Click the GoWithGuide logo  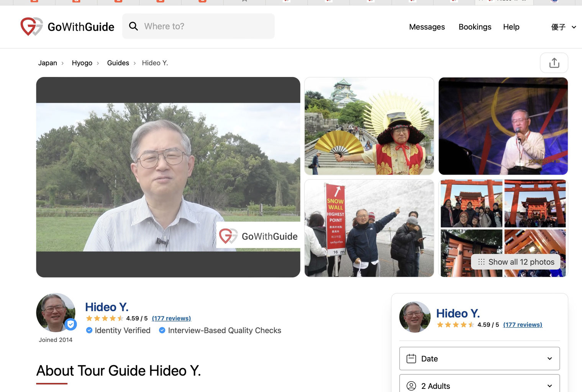(67, 26)
